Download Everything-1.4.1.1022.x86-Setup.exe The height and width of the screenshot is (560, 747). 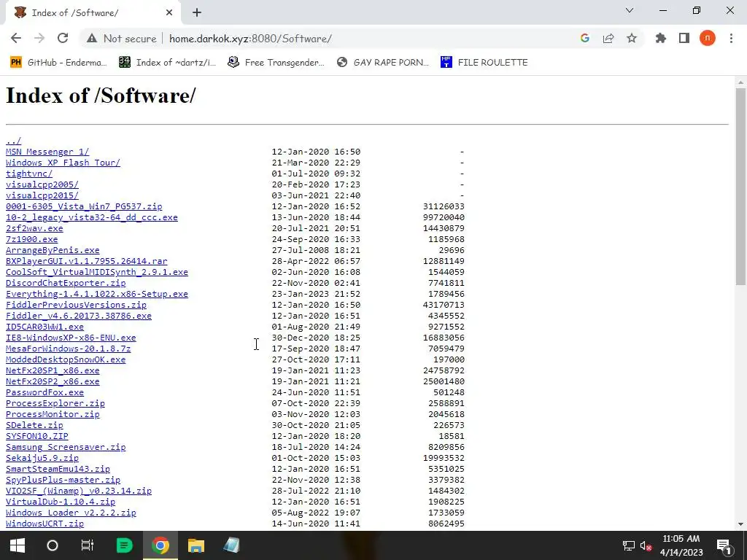(97, 295)
